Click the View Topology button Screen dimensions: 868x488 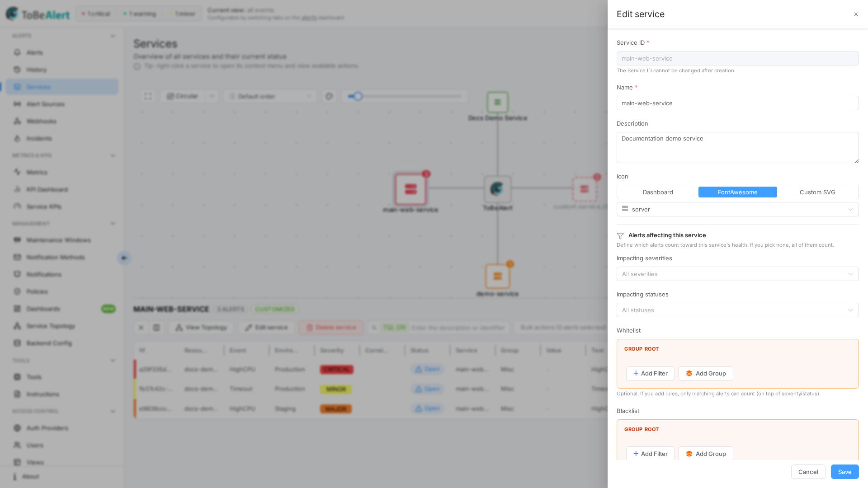coord(201,328)
